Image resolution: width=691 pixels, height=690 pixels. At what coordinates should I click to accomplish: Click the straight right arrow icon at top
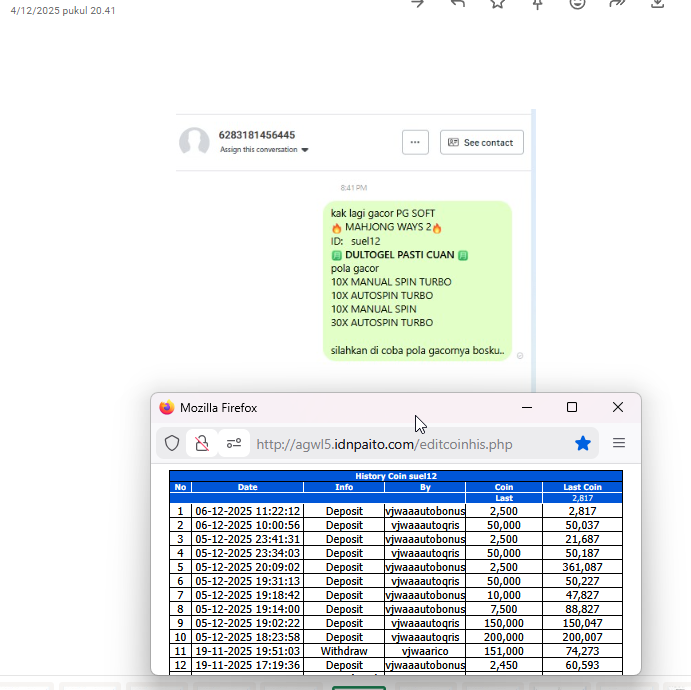pyautogui.click(x=418, y=4)
